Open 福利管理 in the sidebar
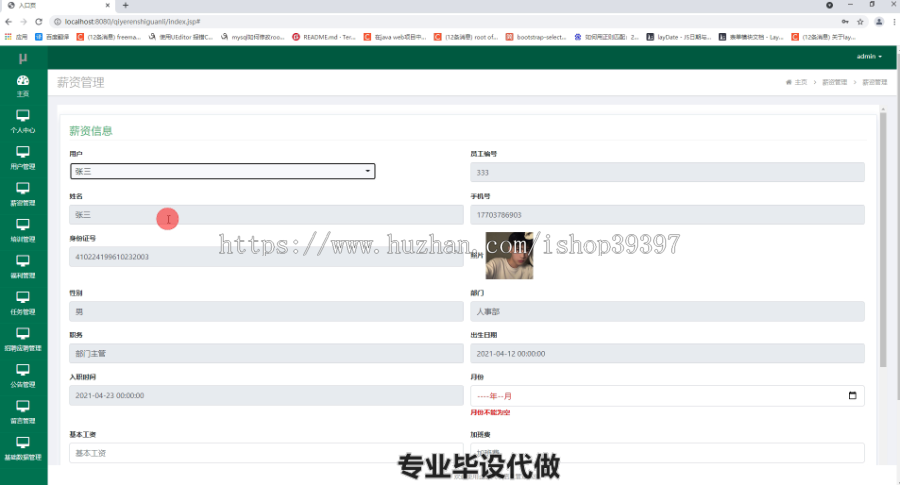Screen dimensions: 900x485 [x=23, y=266]
